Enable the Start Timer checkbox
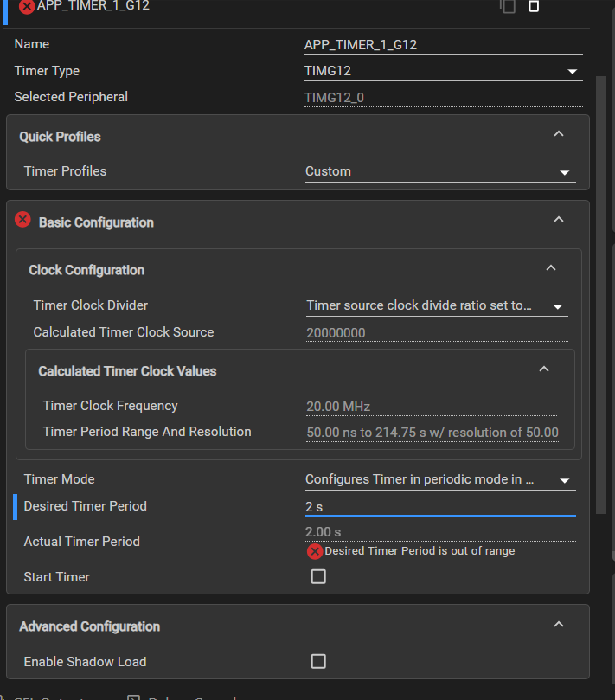The height and width of the screenshot is (700, 615). (x=318, y=576)
